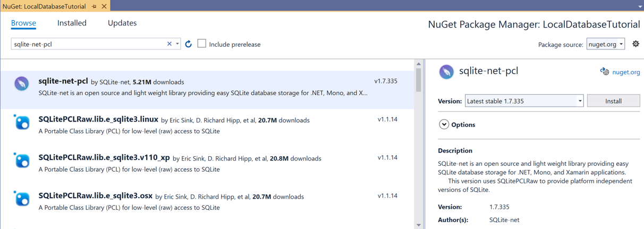The height and width of the screenshot is (229, 644).
Task: Click v1.1.14 in the osx package row
Action: [387, 196]
